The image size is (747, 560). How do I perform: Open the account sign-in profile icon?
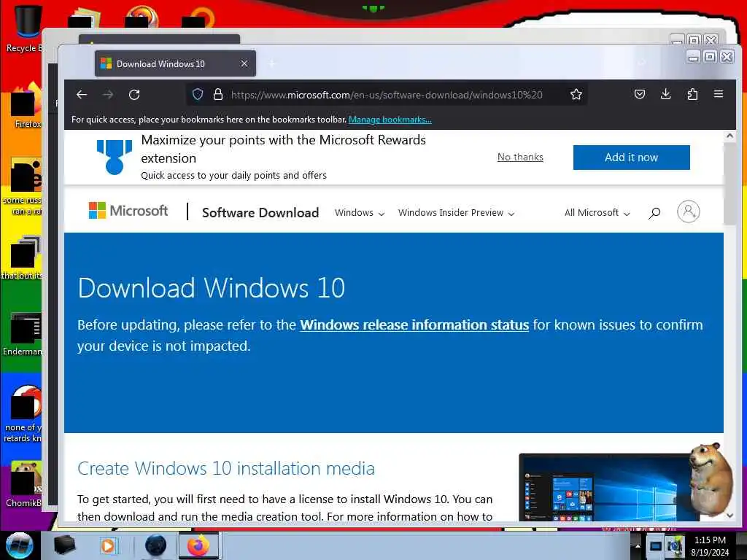[689, 211]
